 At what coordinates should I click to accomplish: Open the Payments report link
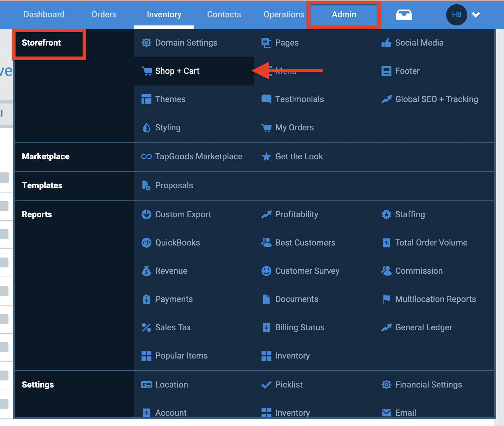[174, 299]
